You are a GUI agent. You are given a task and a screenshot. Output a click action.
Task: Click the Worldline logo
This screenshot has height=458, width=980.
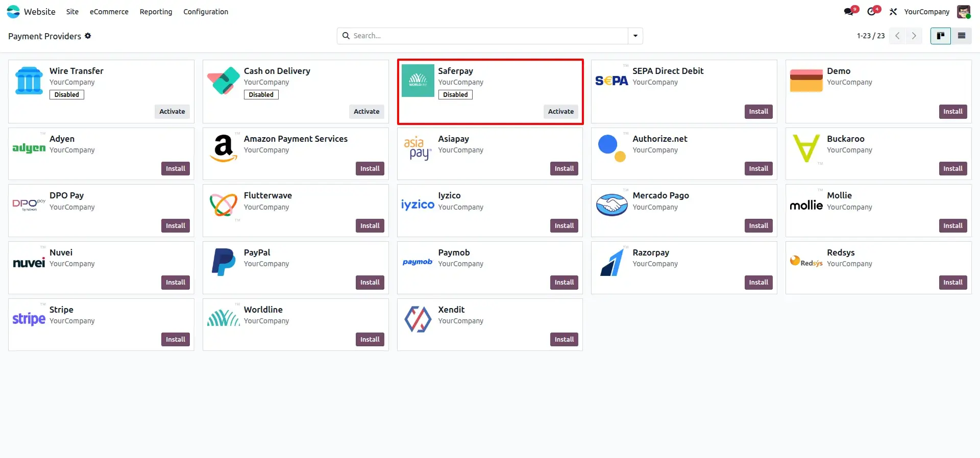coord(224,318)
